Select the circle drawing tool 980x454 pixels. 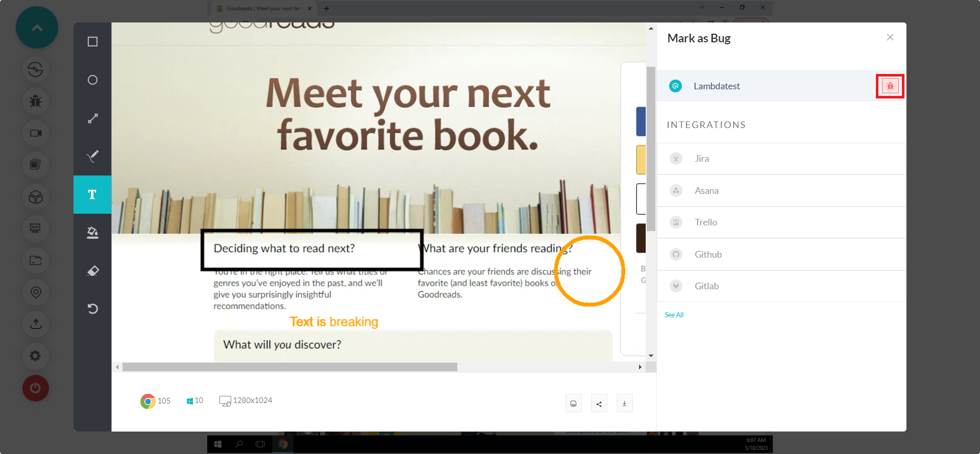pos(92,80)
